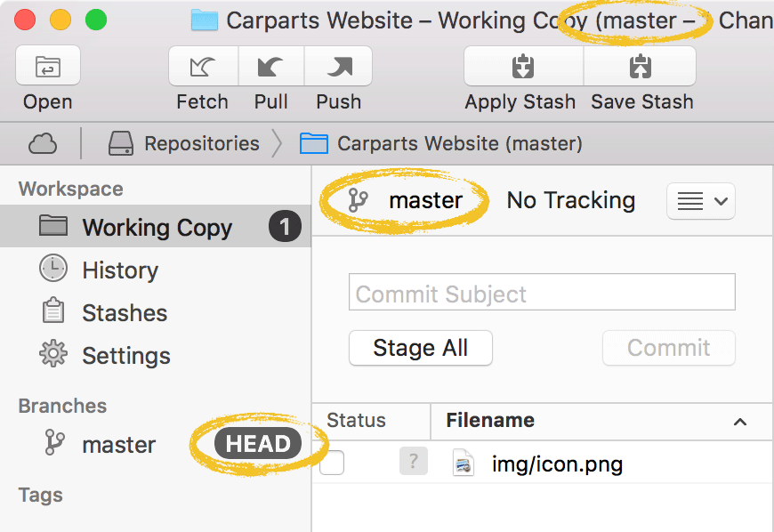Click the Fetch toolbar icon
The image size is (774, 532).
203,67
